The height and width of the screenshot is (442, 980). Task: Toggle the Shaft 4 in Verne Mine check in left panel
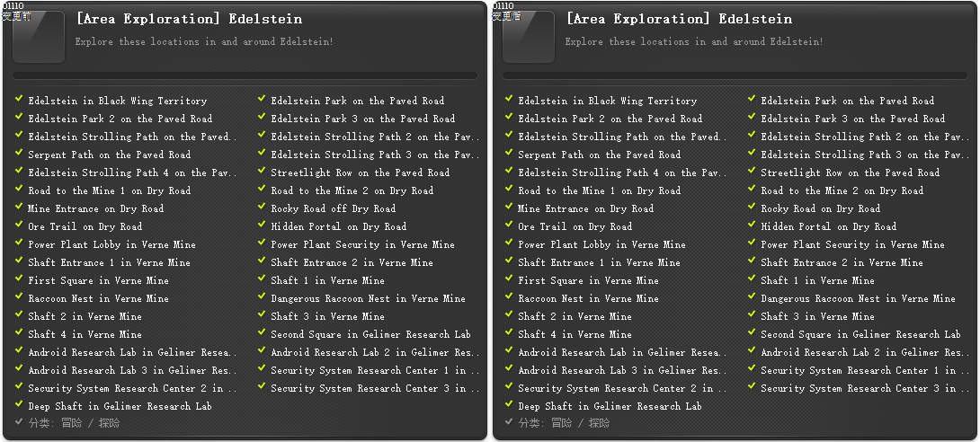point(19,333)
